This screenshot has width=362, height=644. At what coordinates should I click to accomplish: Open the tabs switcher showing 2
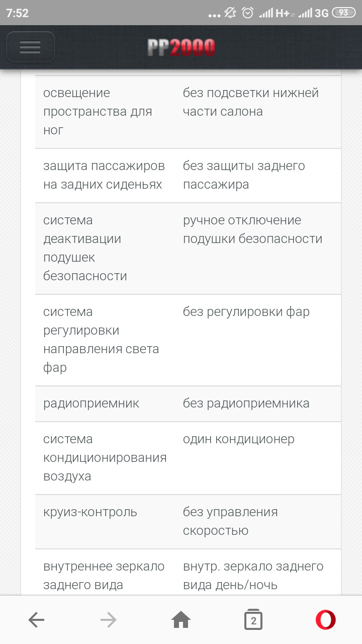coord(253,620)
